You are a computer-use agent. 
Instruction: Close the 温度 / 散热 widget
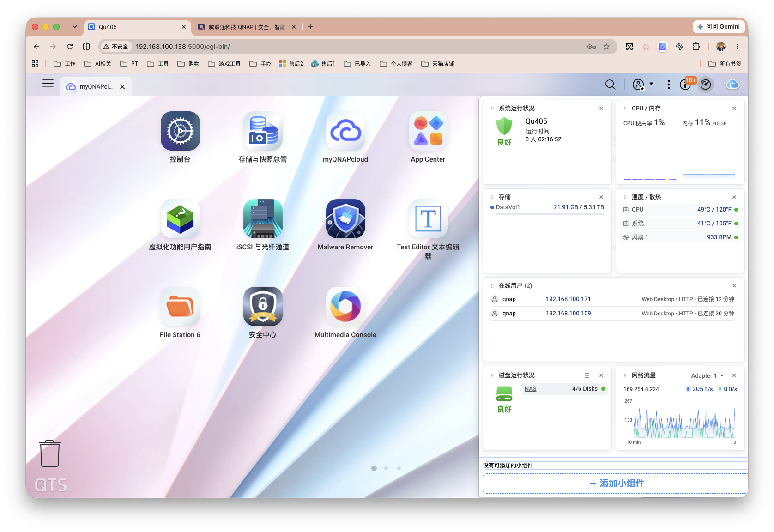pos(734,197)
